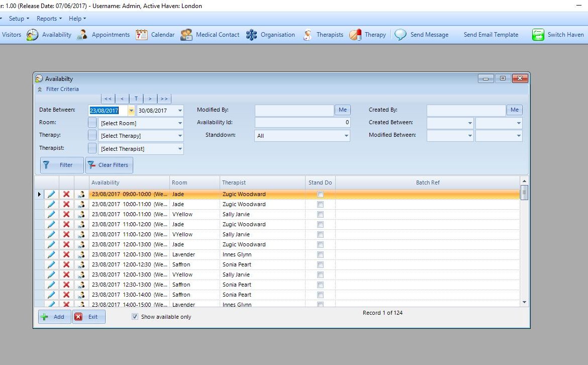Click the Switch Haven green icon
The image size is (588, 365).
(538, 35)
